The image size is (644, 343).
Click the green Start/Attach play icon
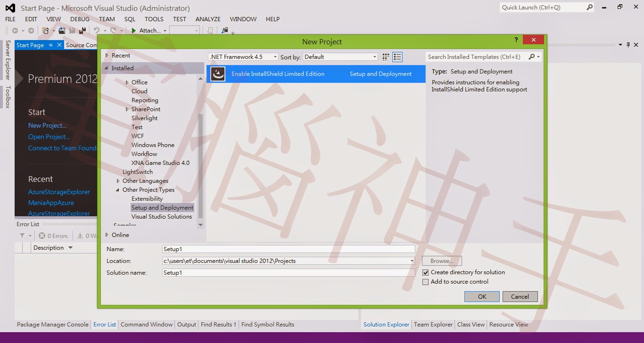pyautogui.click(x=134, y=31)
